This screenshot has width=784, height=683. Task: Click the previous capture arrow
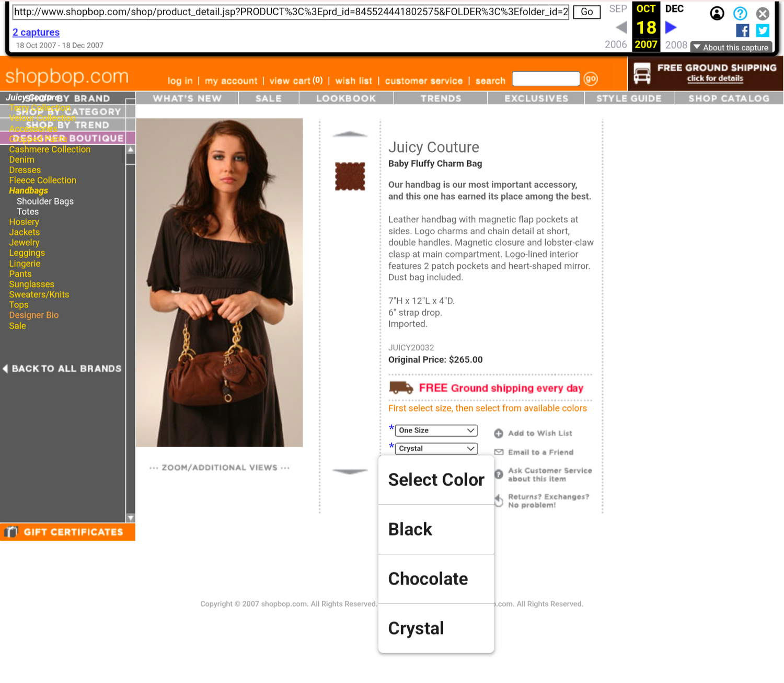pos(621,28)
